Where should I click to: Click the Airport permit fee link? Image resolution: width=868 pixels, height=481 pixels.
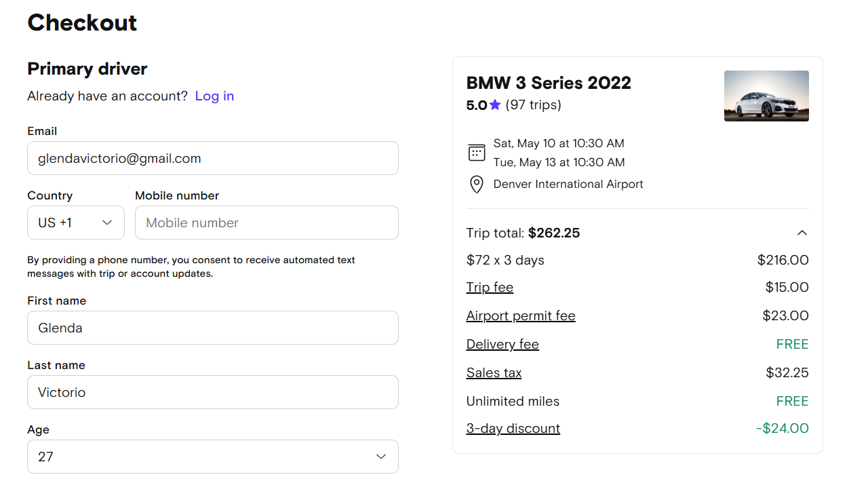point(520,315)
